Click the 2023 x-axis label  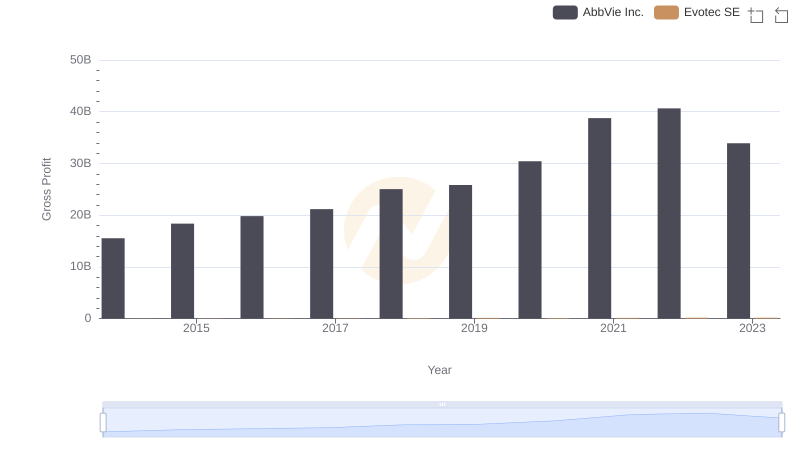coord(752,328)
